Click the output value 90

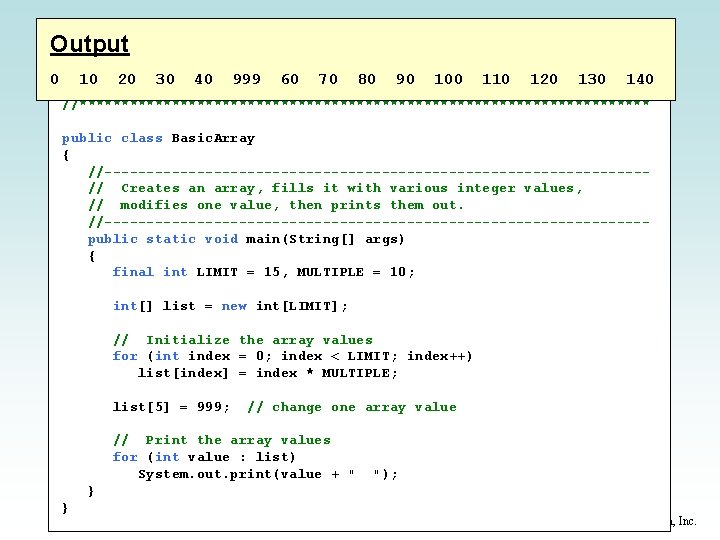[405, 79]
